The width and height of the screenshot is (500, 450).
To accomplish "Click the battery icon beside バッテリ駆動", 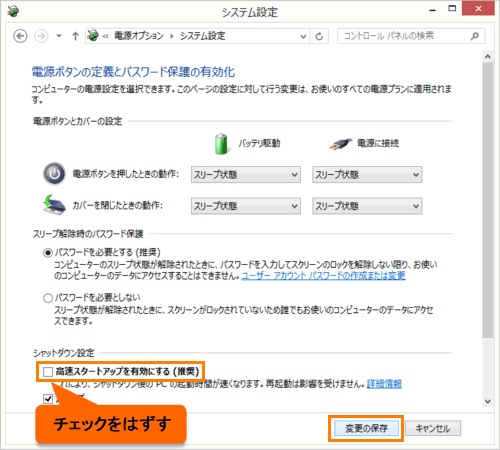I will pyautogui.click(x=221, y=144).
